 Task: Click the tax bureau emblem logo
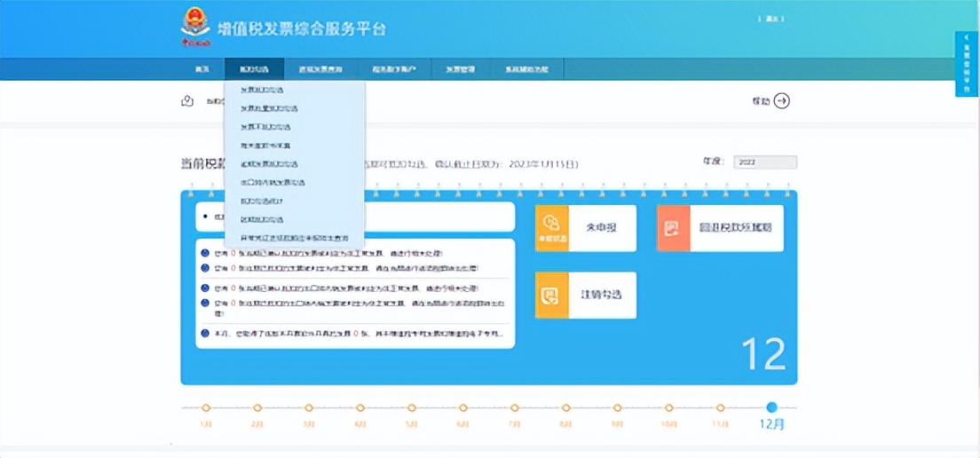[x=195, y=28]
